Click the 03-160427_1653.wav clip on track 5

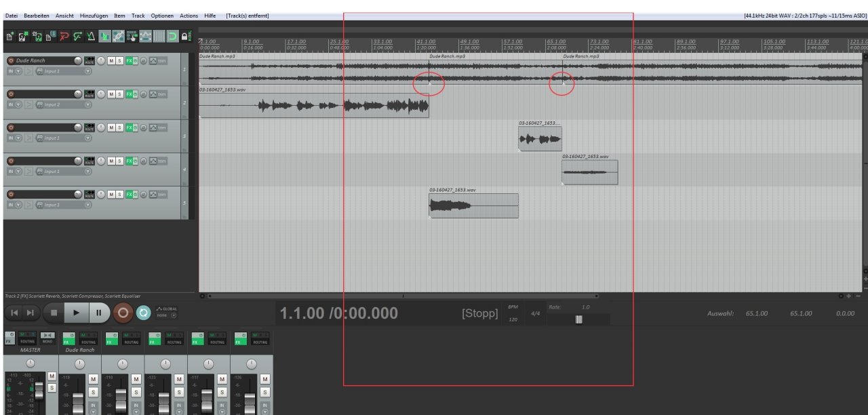473,205
